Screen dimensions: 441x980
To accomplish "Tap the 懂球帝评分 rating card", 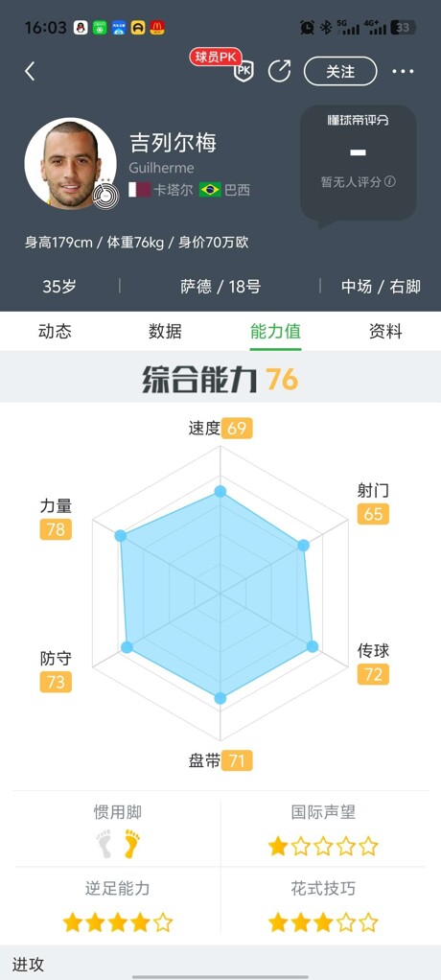I will tap(358, 162).
